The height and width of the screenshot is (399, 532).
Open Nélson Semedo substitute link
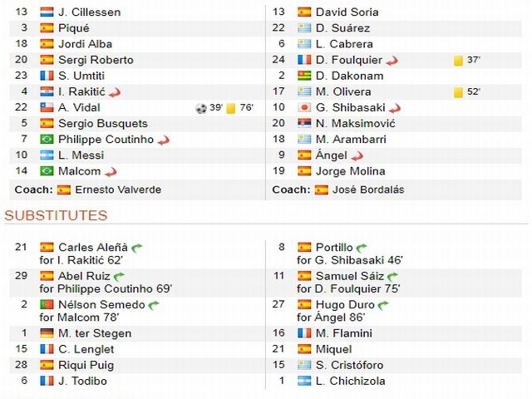(101, 305)
